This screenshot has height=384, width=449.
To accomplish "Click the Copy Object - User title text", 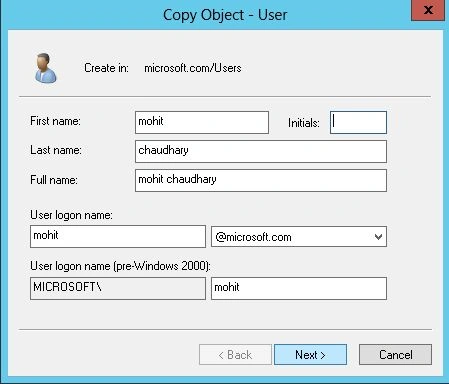I will point(225,15).
